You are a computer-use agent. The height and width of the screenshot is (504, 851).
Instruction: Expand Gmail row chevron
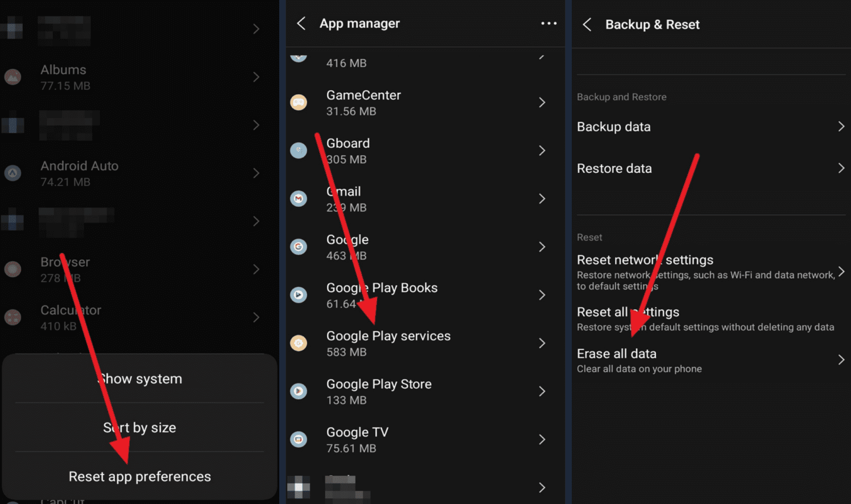542,198
